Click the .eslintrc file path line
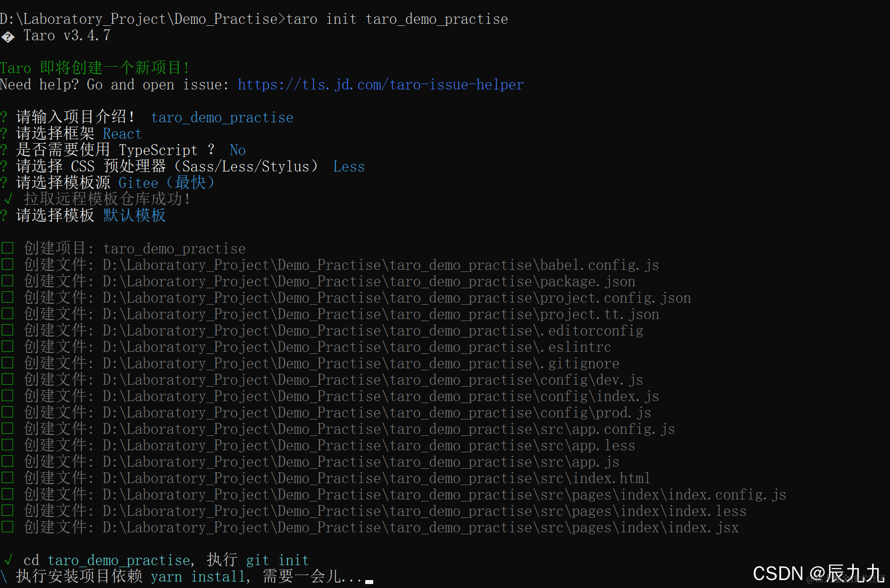The height and width of the screenshot is (588, 890). pos(318,347)
